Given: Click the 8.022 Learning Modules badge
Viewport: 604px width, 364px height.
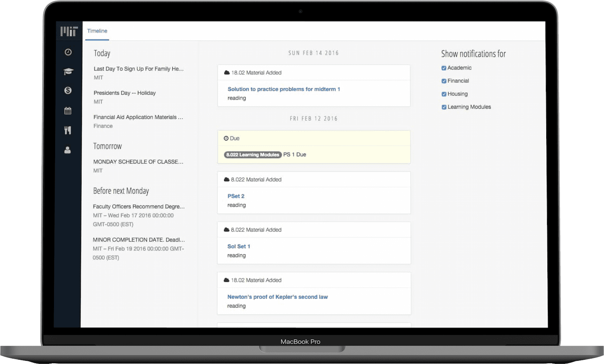Looking at the screenshot, I should tap(253, 155).
